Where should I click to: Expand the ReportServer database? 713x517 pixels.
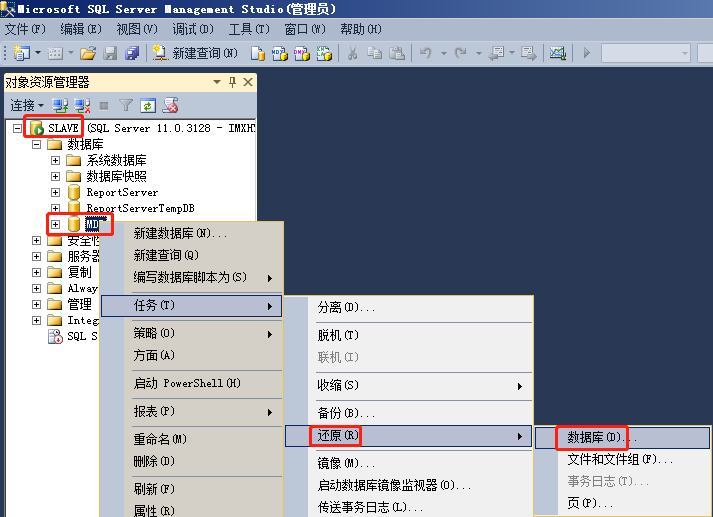(55, 192)
